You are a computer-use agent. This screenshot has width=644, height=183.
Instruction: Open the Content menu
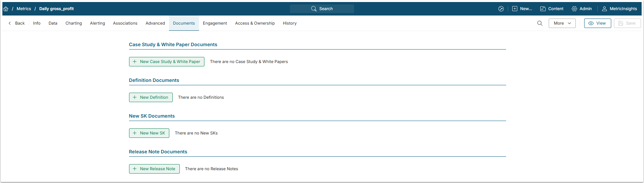[552, 9]
